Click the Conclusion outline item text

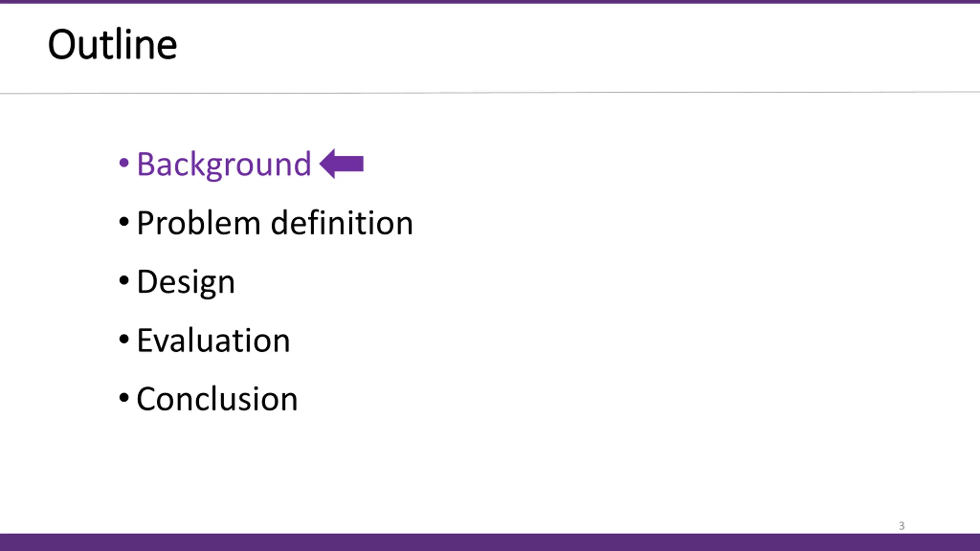click(x=217, y=399)
